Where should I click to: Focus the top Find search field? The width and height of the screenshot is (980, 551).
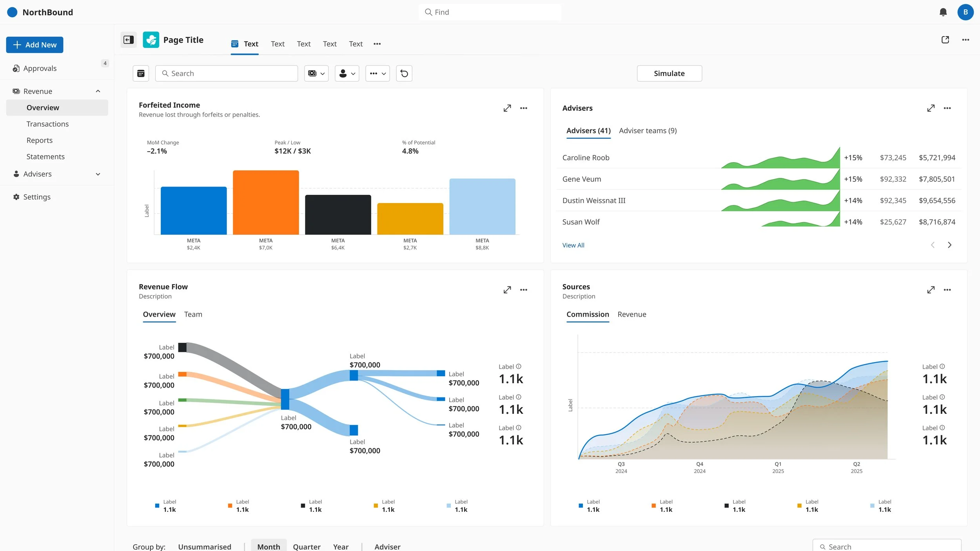click(x=490, y=12)
